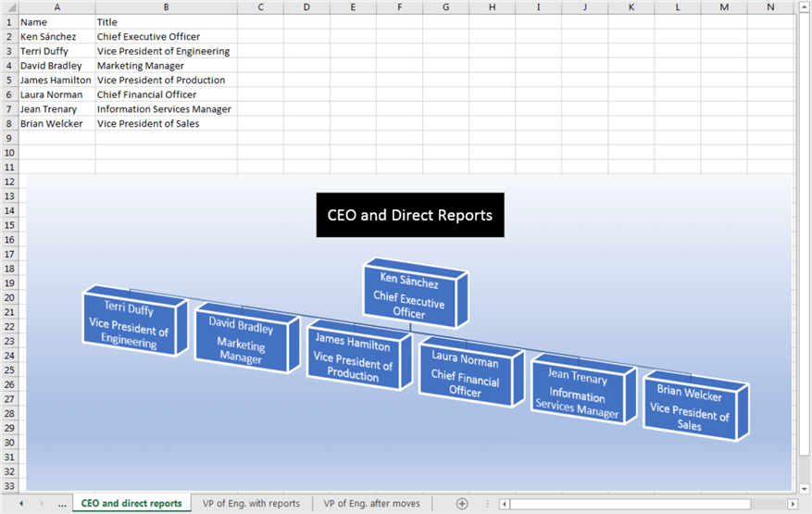Select Jean Trenary org chart shape
Image resolution: width=812 pixels, height=514 pixels.
click(x=583, y=390)
